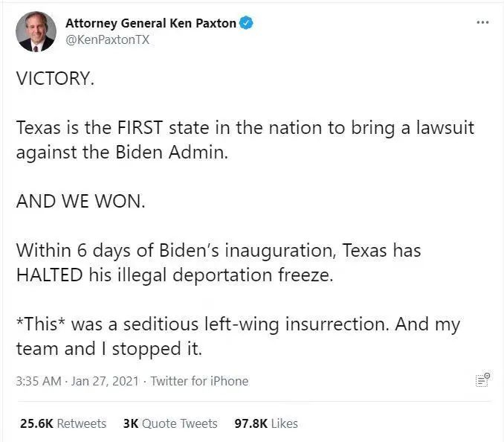Click the VICTORY. line of the tweet
The height and width of the screenshot is (442, 504).
(55, 78)
